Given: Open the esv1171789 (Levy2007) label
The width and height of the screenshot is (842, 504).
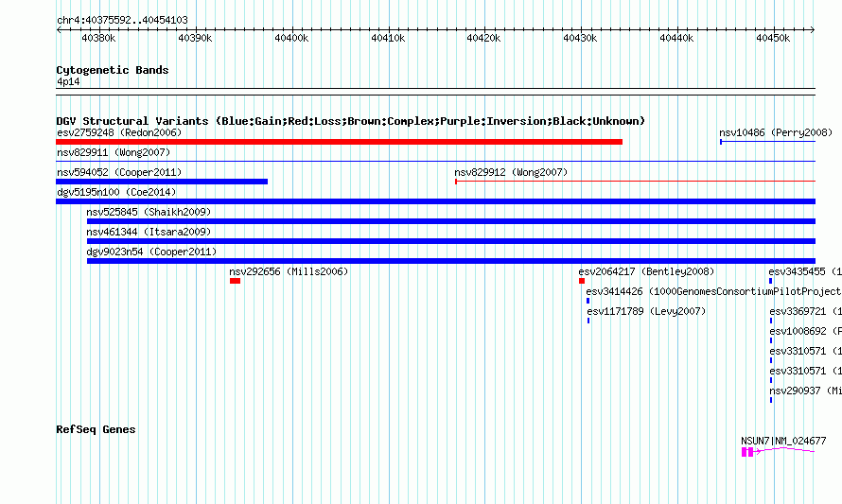Looking at the screenshot, I should (646, 311).
